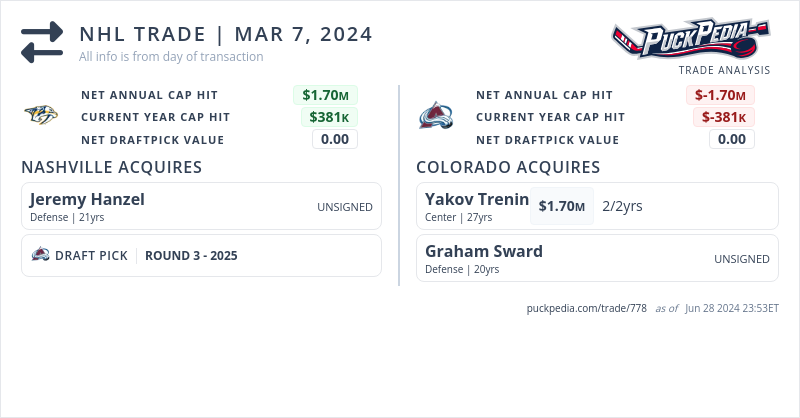The width and height of the screenshot is (800, 418).
Task: Select the Round 3 - 2025 draft pick
Action: click(x=191, y=255)
